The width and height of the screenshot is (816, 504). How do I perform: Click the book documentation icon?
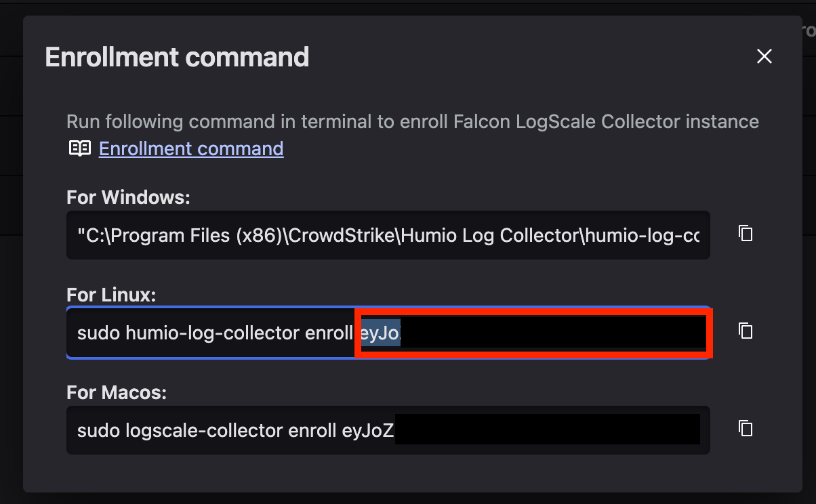coord(80,148)
